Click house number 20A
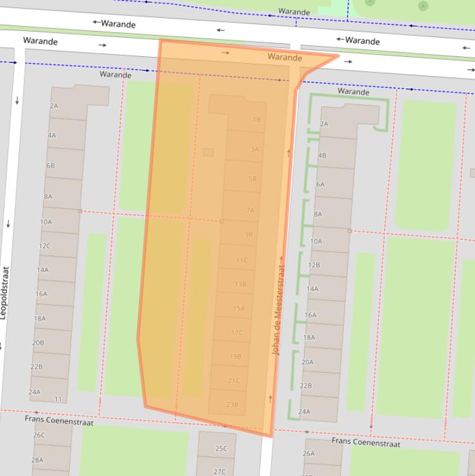475x476 pixels. [307, 362]
